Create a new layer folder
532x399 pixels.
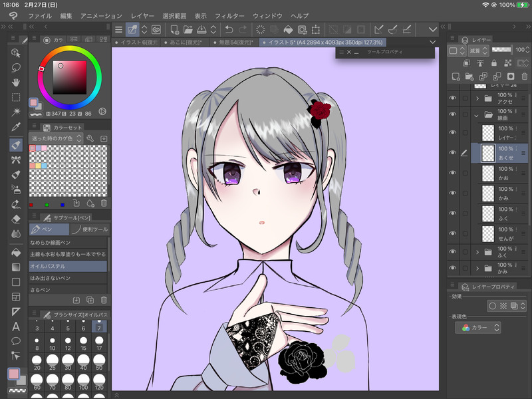click(469, 76)
